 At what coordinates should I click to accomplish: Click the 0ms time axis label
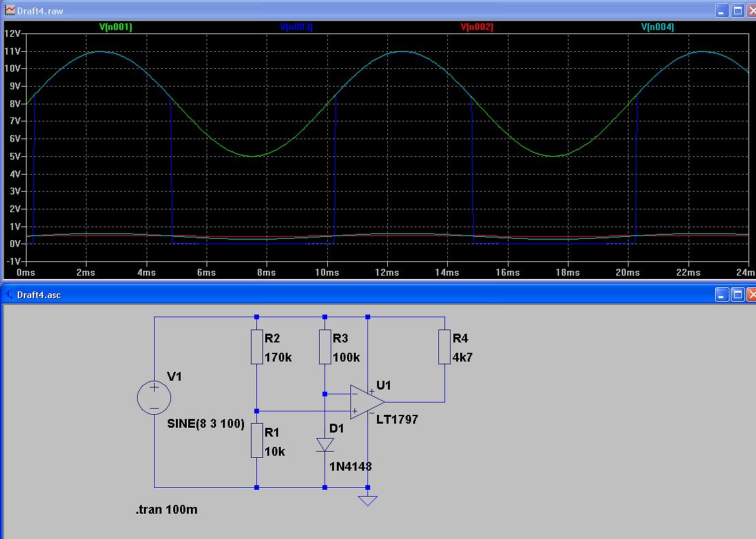25,273
